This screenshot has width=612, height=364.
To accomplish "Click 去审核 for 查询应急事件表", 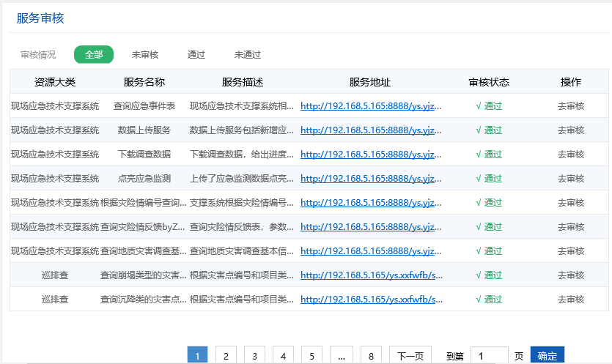I will (x=571, y=106).
